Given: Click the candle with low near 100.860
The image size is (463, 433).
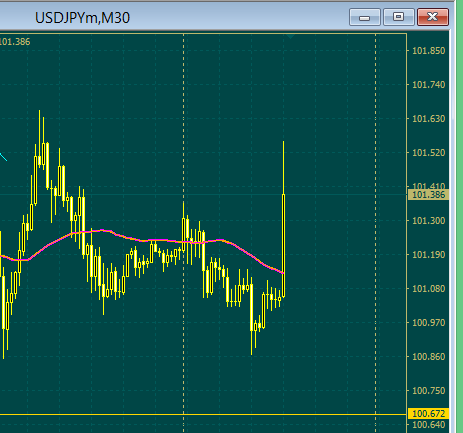Looking at the screenshot, I should (252, 319).
